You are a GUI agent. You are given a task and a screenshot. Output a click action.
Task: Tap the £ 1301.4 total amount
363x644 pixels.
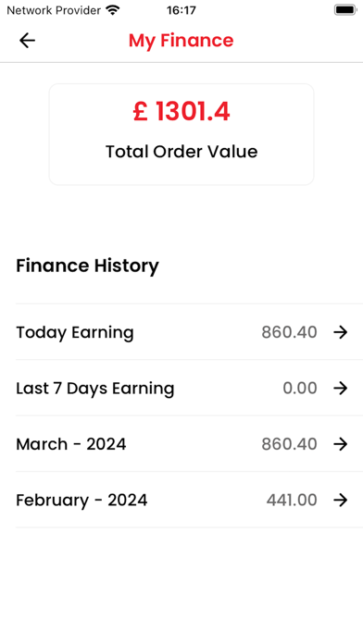point(181,112)
